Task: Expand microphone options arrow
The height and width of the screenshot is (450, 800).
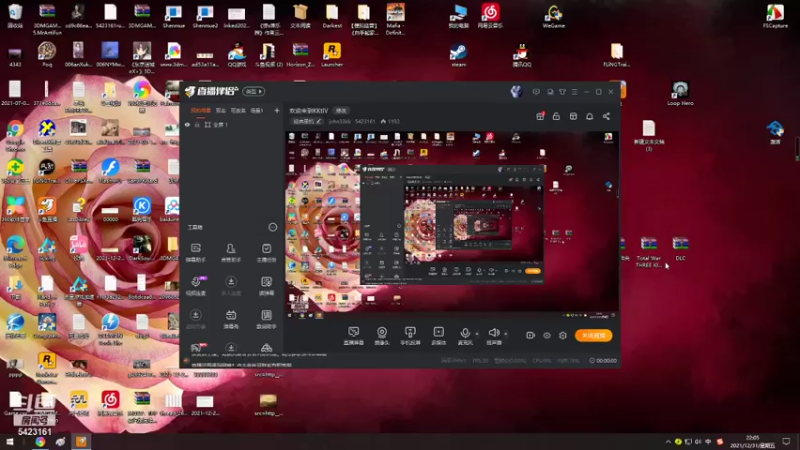Action: tap(477, 334)
